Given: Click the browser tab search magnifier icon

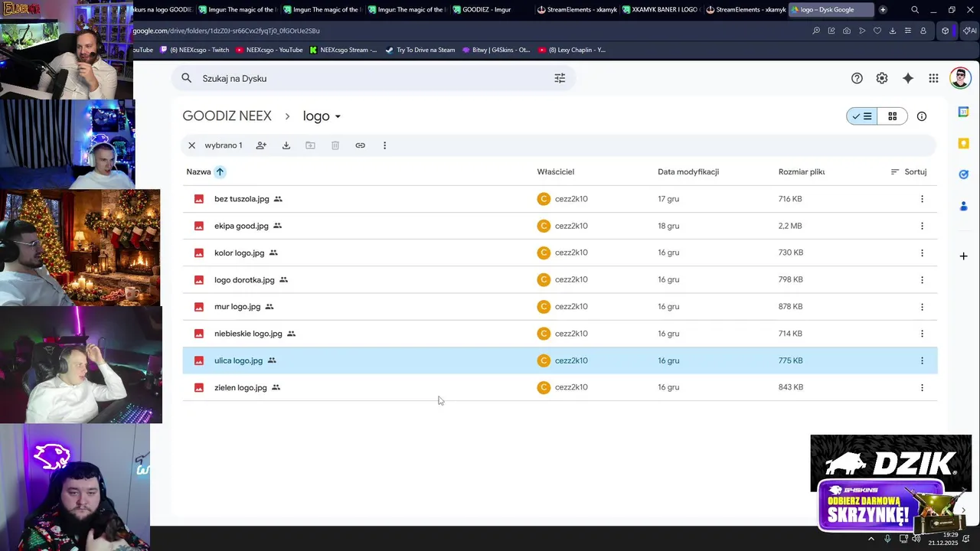Looking at the screenshot, I should click(x=915, y=10).
